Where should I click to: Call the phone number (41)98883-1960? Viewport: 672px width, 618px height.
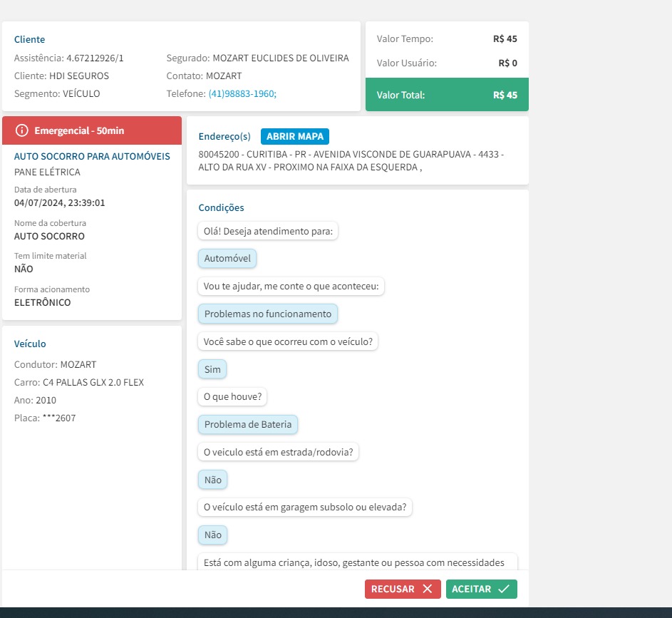[x=242, y=93]
